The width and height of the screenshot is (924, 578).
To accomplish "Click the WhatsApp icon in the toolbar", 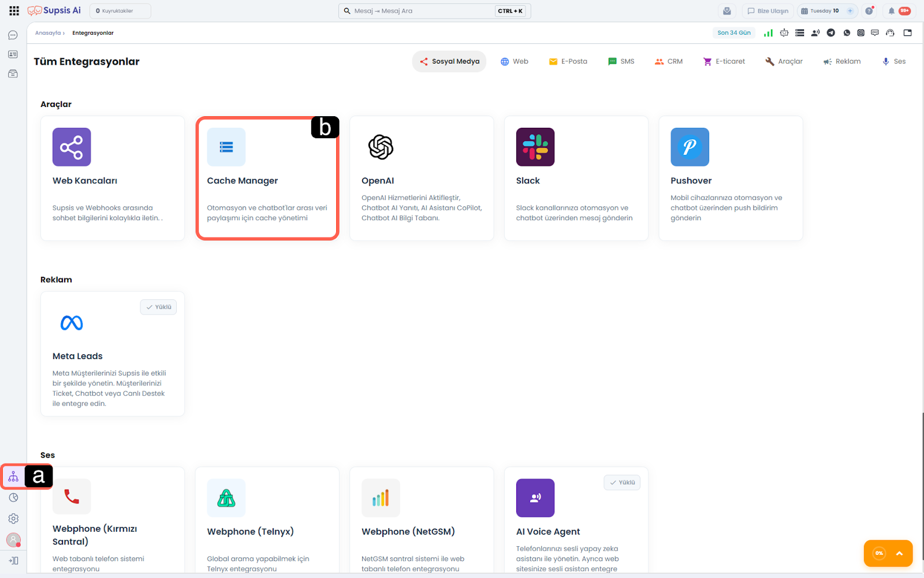I will [847, 33].
